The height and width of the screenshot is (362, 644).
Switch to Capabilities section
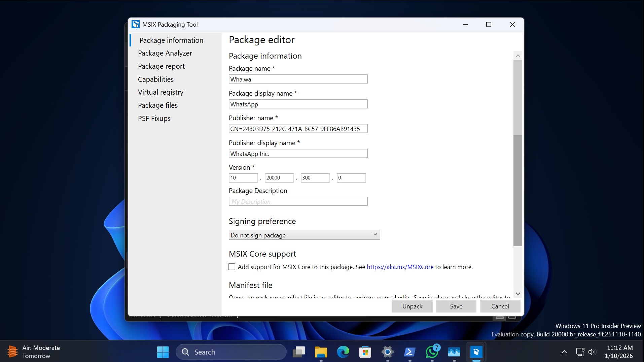click(156, 79)
